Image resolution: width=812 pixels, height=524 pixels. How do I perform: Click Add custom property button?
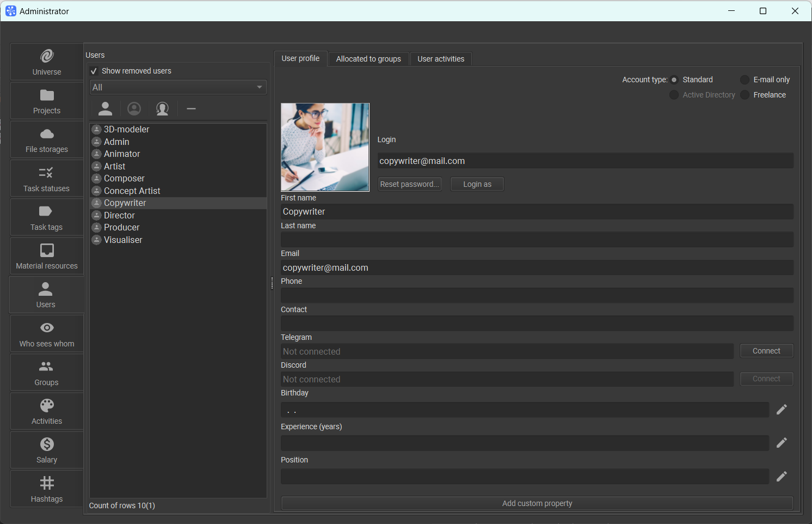[537, 503]
